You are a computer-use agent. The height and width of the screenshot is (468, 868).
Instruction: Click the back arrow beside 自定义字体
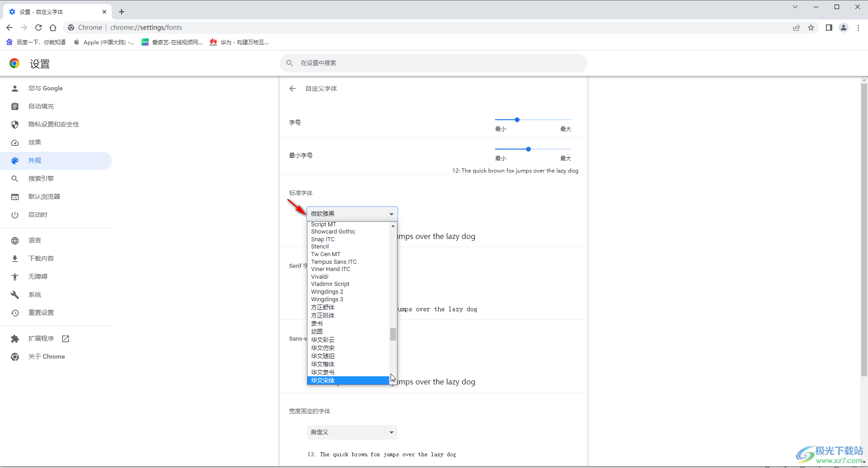292,89
